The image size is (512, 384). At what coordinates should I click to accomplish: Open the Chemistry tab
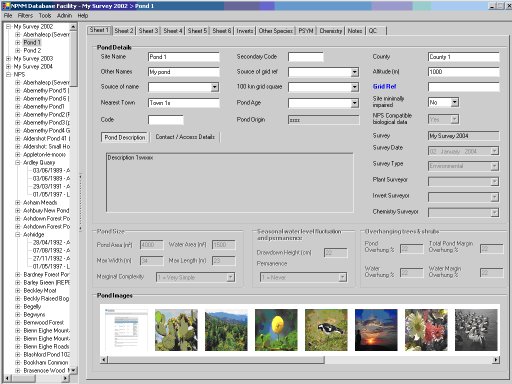pos(331,31)
